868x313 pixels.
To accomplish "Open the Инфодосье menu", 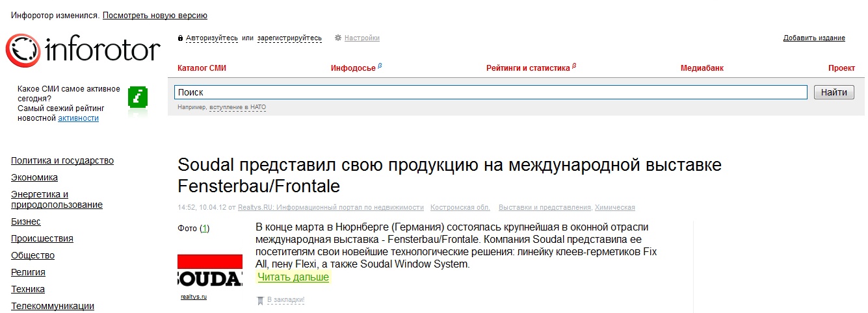I will pos(353,68).
